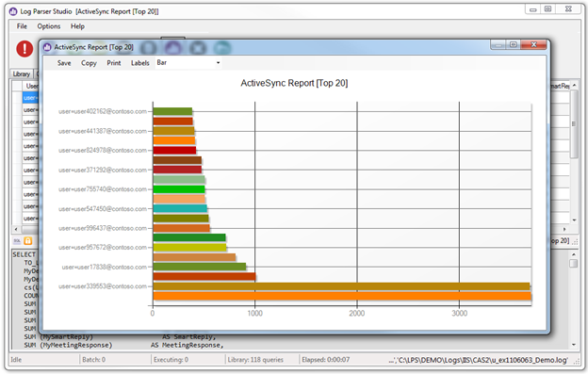Click the resize grip of the query pane
The height and width of the screenshot is (374, 588).
point(575,242)
